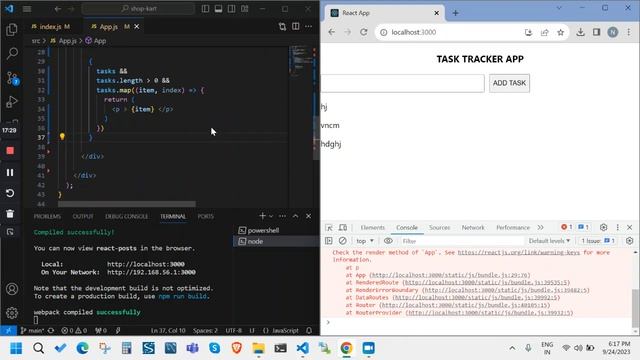Maximize terminal panel with chevron
The image size is (640, 360).
click(296, 216)
